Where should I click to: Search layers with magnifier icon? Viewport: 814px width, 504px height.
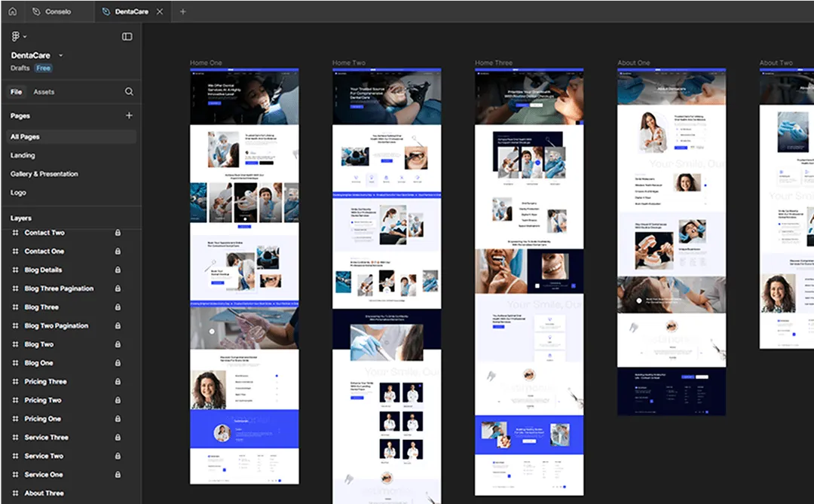(129, 91)
